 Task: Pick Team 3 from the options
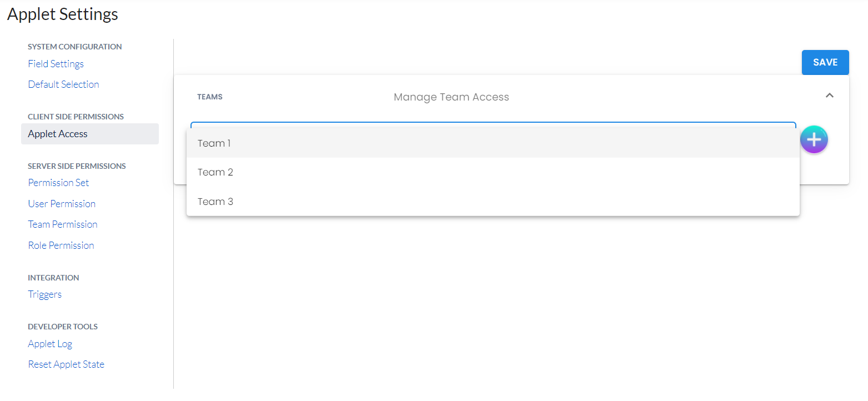(215, 202)
